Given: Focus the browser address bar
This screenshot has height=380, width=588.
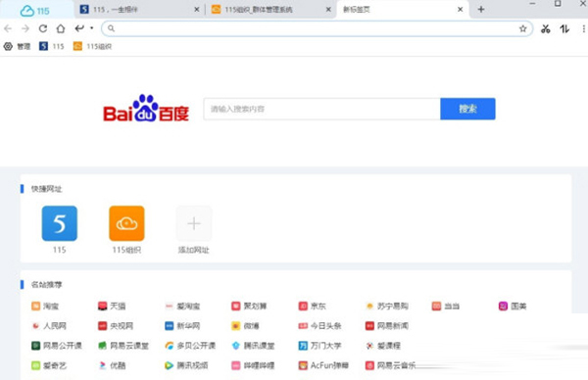Looking at the screenshot, I should pyautogui.click(x=317, y=28).
